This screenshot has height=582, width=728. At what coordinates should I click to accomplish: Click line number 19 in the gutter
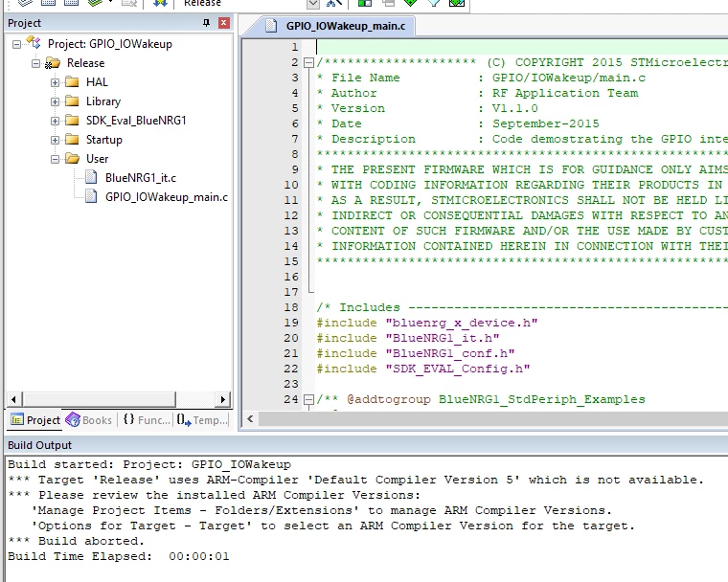(291, 323)
